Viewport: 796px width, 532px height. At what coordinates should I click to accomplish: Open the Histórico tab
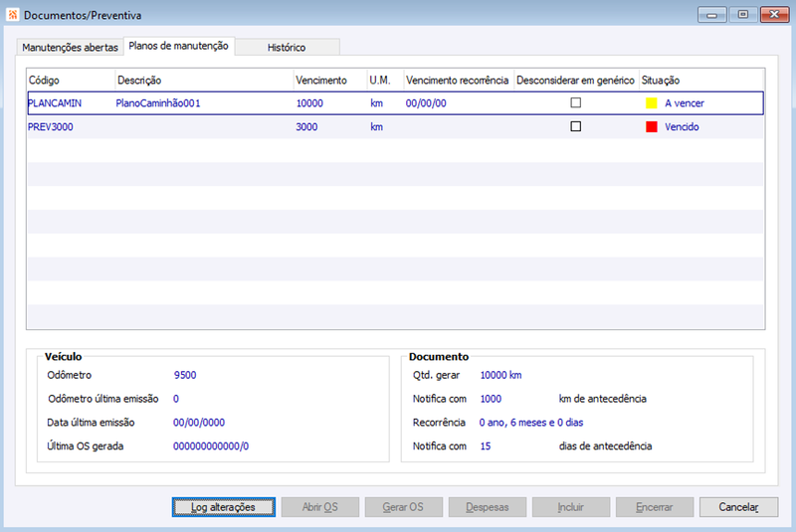[x=287, y=47]
